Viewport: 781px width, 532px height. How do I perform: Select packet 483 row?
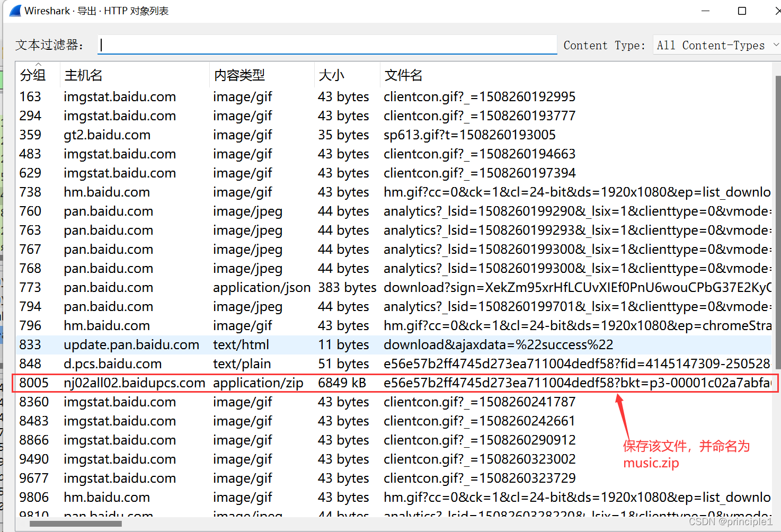[x=394, y=154]
